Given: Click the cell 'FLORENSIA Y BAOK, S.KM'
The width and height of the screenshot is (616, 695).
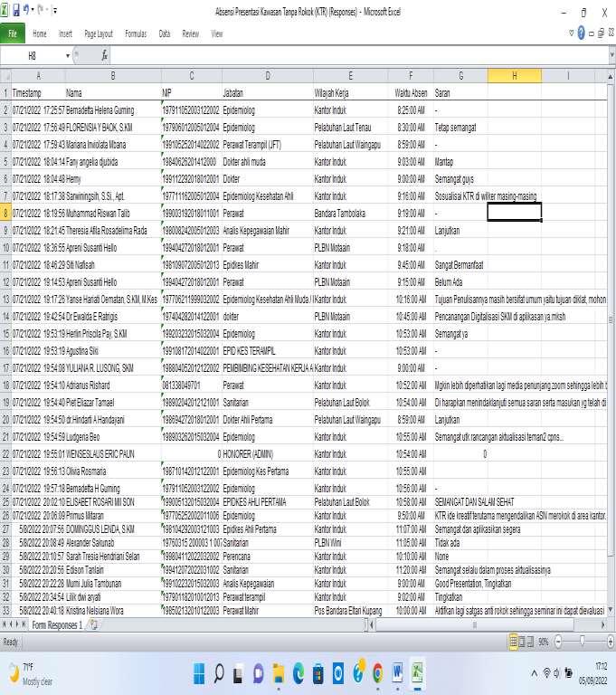Looking at the screenshot, I should pos(113,128).
